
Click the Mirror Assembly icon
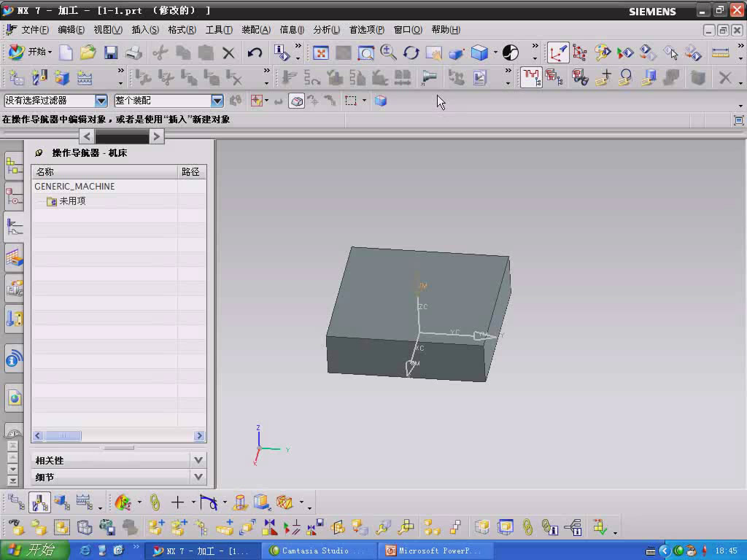coord(270,526)
